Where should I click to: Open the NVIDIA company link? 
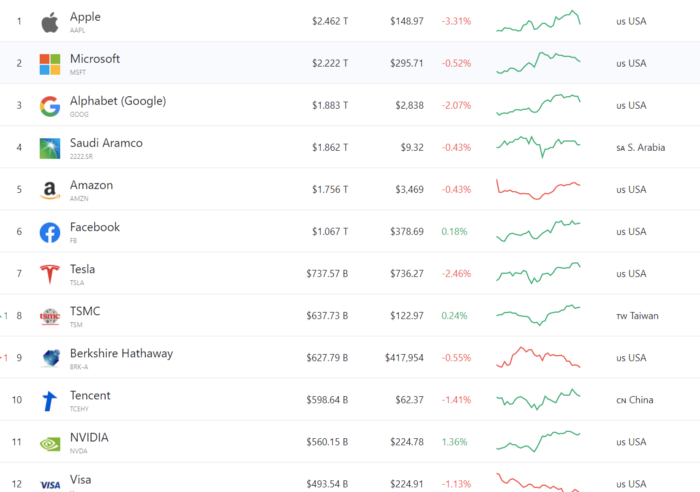coord(89,438)
